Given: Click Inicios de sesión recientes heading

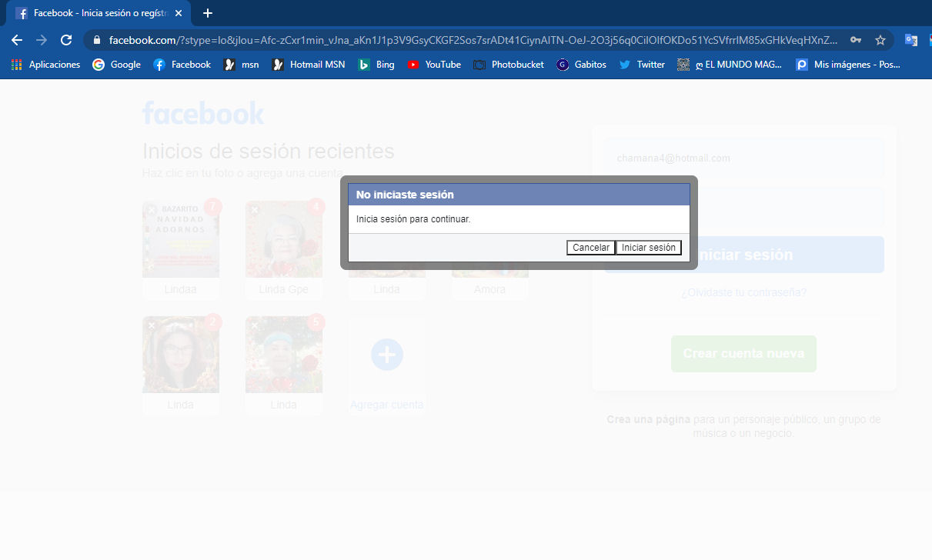Looking at the screenshot, I should click(x=269, y=151).
